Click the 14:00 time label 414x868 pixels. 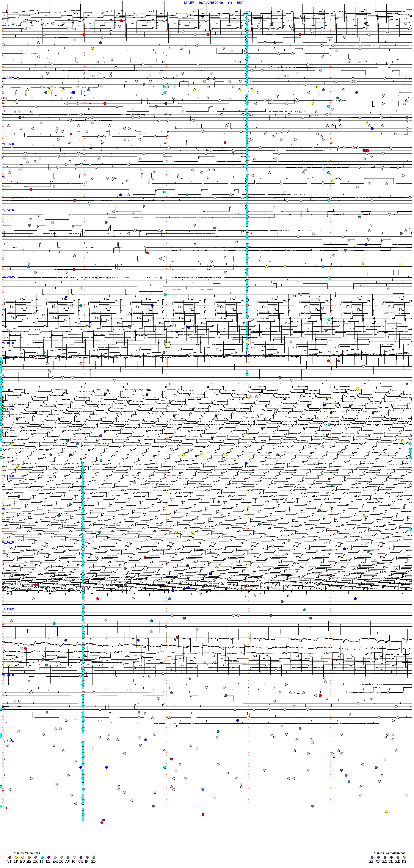coord(10,476)
